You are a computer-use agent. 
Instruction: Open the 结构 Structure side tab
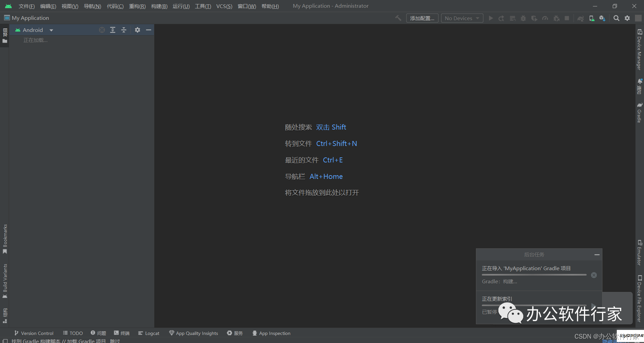coord(5,315)
